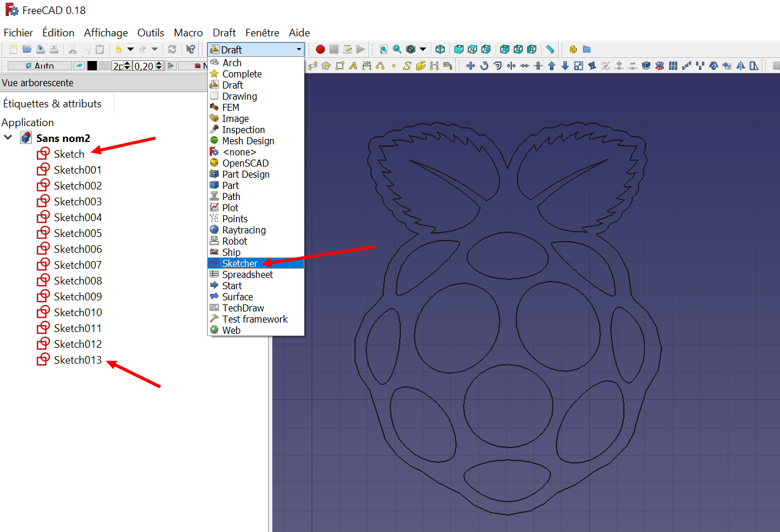Click the measure distance ruler icon
780x532 pixels.
coord(550,49)
